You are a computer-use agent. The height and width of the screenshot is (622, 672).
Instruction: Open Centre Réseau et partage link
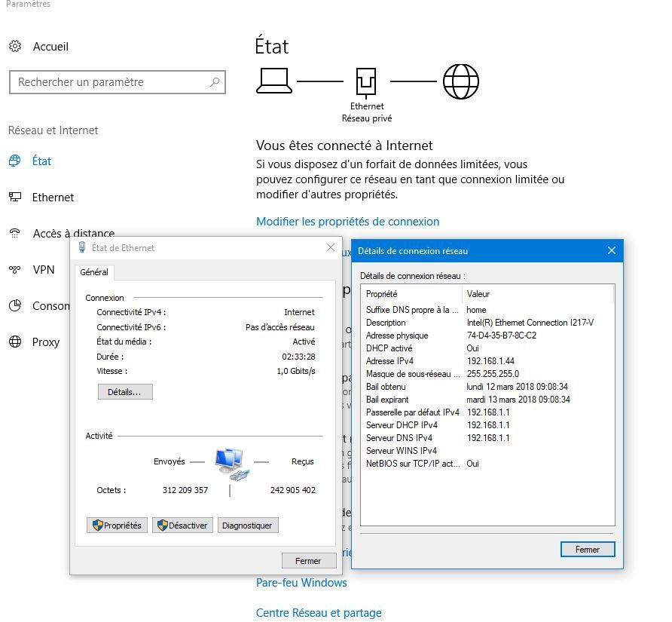point(319,613)
